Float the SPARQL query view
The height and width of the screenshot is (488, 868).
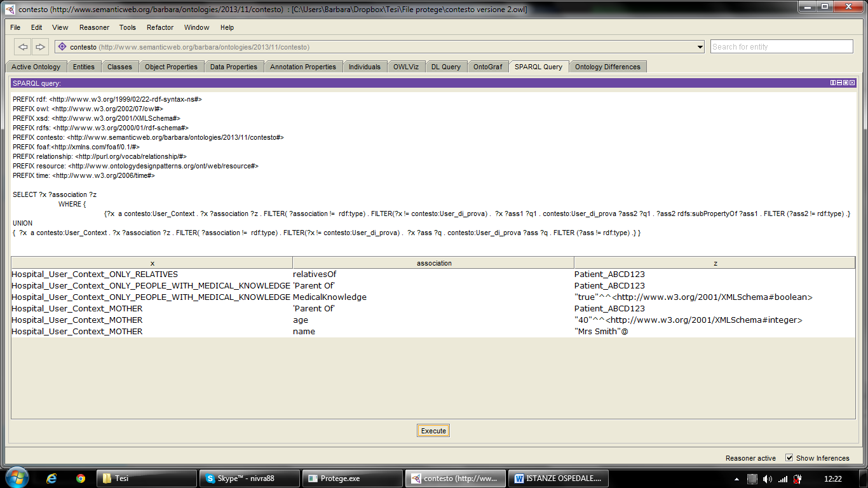point(845,83)
